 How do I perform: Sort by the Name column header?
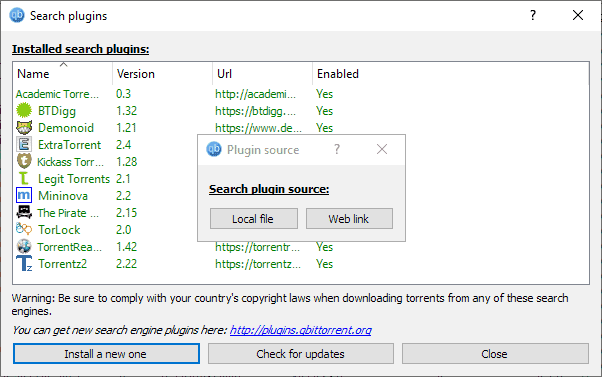click(x=63, y=74)
